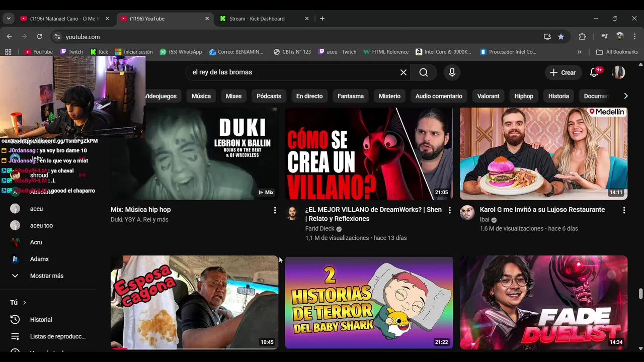Open the tab search dropdown arrow
Viewport: 644px width, 362px height.
pos(9,19)
